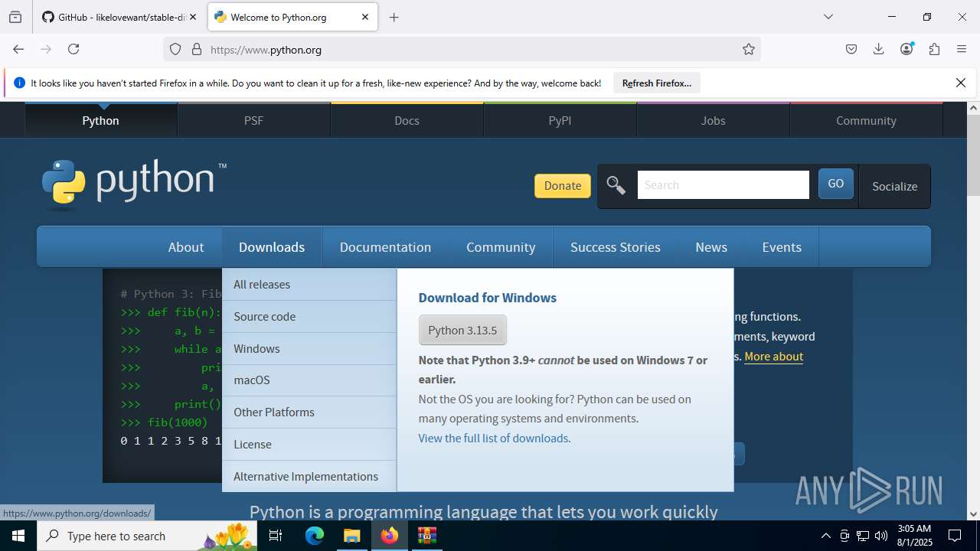This screenshot has height=551, width=980.
Task: Bookmark this page with the star
Action: [749, 49]
